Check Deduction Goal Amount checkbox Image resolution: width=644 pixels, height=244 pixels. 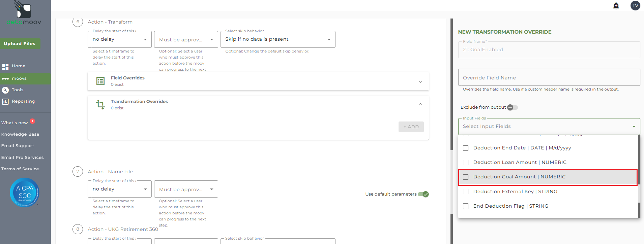[x=466, y=177]
